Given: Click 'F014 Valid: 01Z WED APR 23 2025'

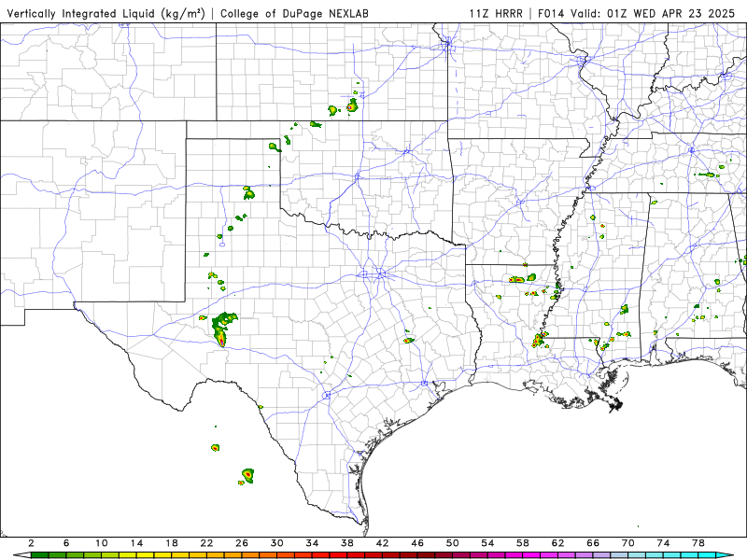Looking at the screenshot, I should click(x=637, y=13).
